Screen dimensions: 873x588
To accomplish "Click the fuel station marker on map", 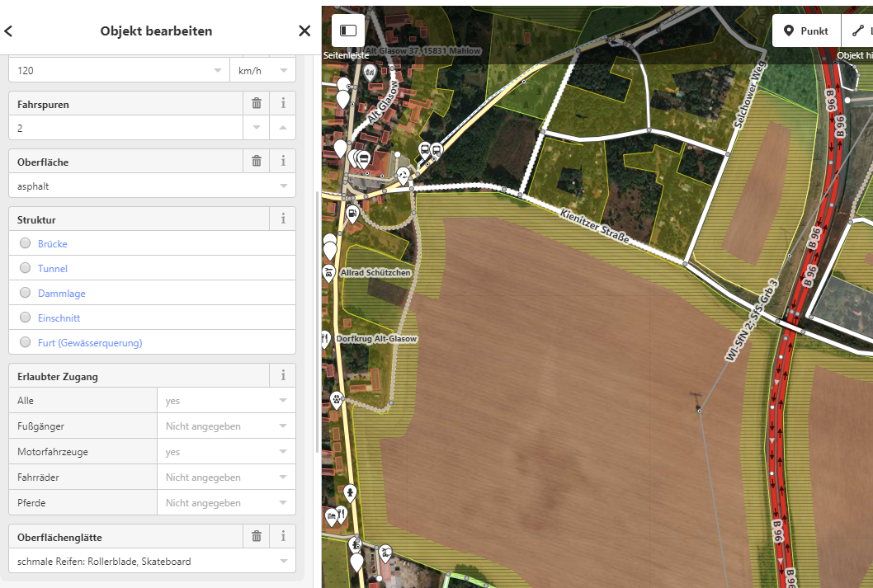I will click(x=352, y=214).
